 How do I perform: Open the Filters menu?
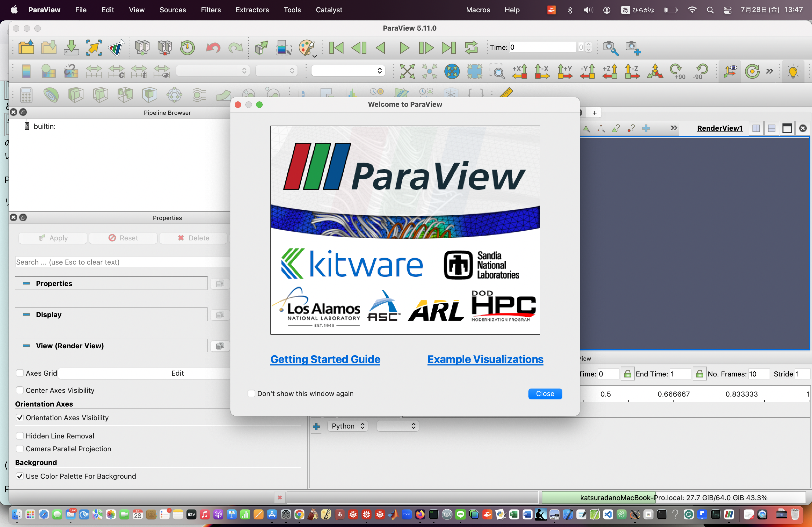tap(211, 10)
